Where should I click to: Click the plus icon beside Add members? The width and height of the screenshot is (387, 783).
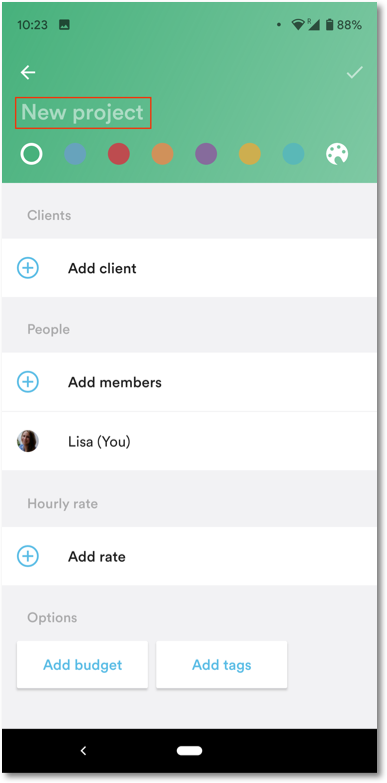click(x=28, y=382)
